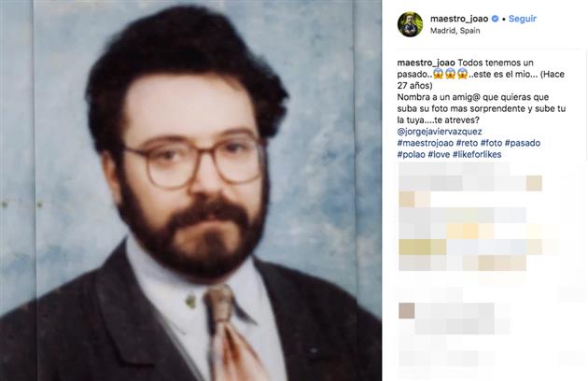Viewport: 588px width, 381px height.
Task: Click the posted portrait photo
Action: pyautogui.click(x=191, y=190)
